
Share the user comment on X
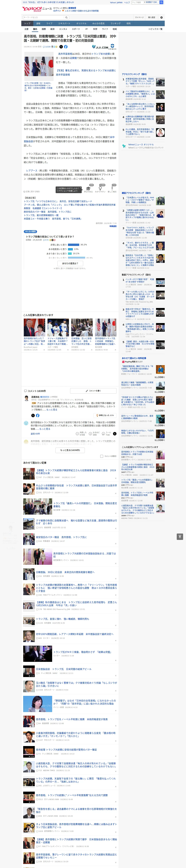pyautogui.click(x=114, y=434)
